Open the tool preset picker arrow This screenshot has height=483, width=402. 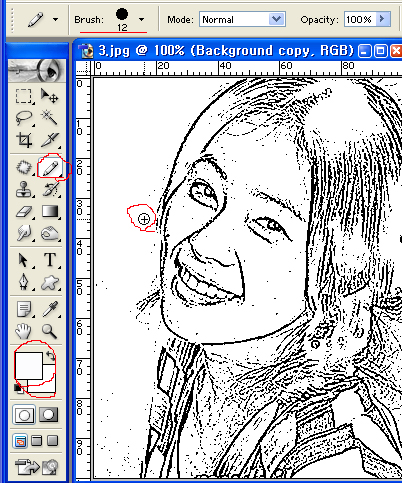56,20
